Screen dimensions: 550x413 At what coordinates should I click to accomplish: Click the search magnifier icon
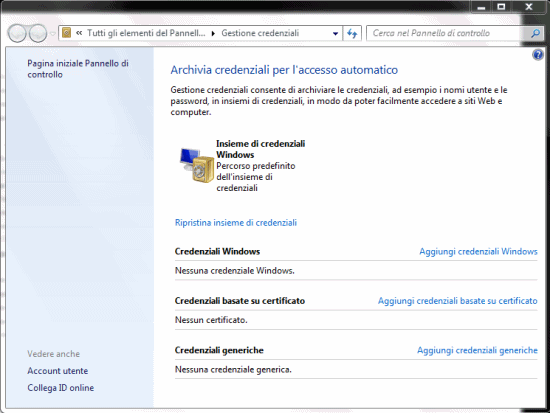536,33
